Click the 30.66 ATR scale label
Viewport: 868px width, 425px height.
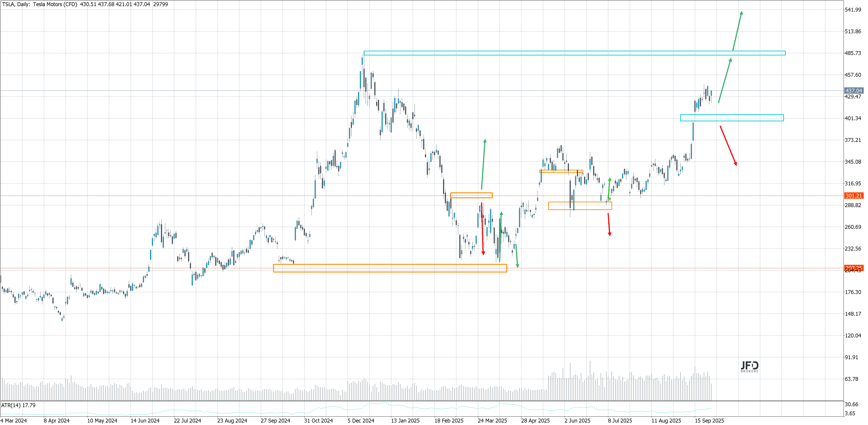(851, 404)
